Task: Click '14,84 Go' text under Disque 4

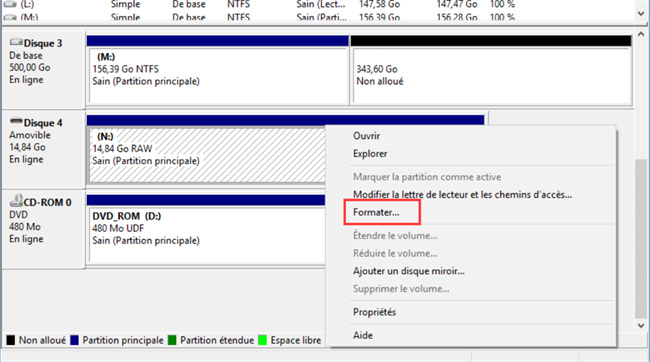Action: pos(27,147)
